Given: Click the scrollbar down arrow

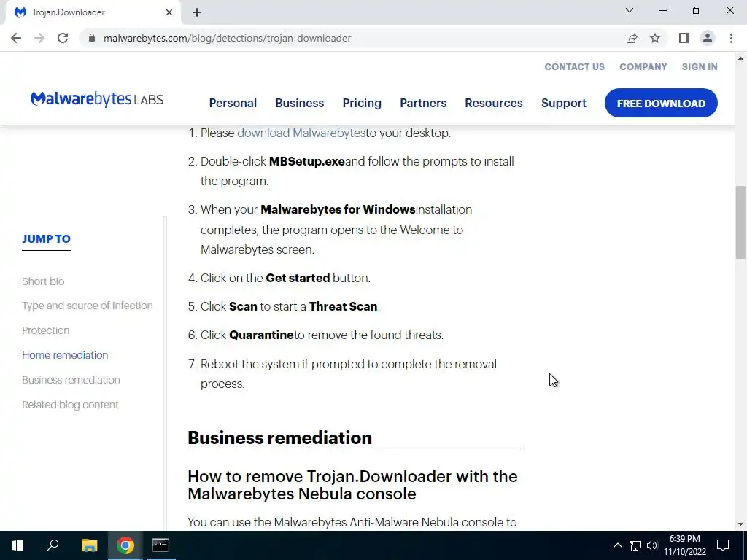Looking at the screenshot, I should (740, 524).
